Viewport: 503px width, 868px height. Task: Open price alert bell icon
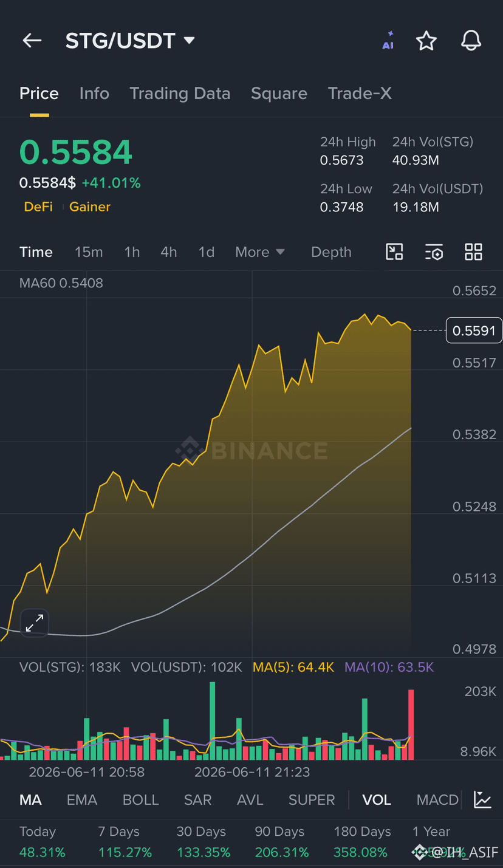471,41
